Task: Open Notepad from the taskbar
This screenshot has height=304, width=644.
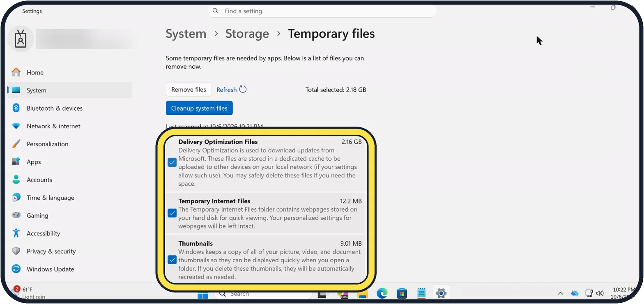Action: (421, 293)
